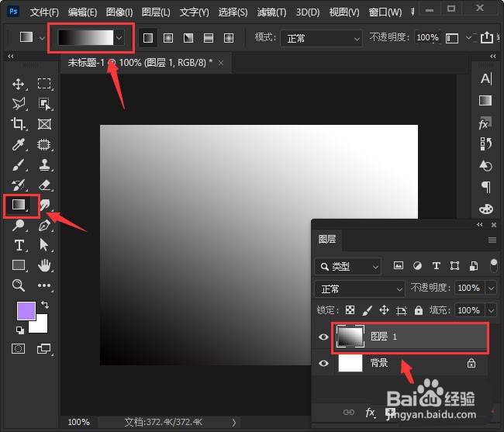Choose linear gradient style
Viewport: 504px width, 432px height.
148,38
